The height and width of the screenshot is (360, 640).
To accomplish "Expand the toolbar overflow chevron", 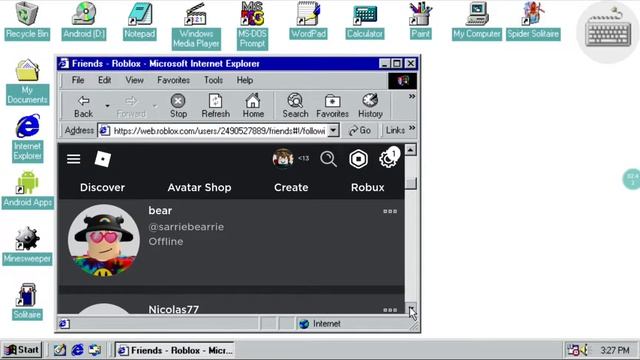I will 412,96.
